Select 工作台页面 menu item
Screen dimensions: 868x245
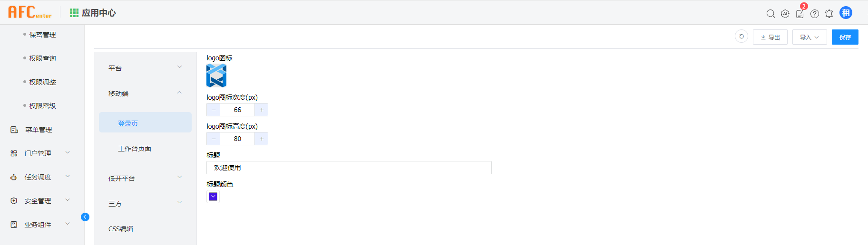pos(135,149)
